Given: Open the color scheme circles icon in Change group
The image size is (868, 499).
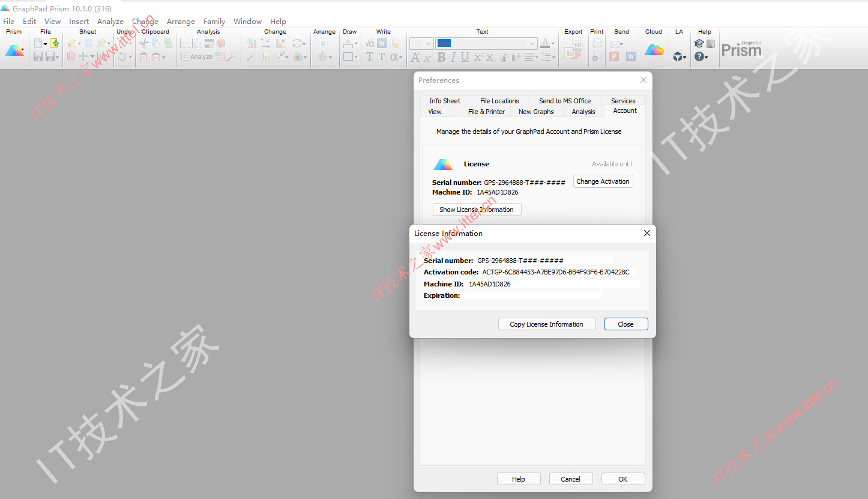Looking at the screenshot, I should click(297, 56).
